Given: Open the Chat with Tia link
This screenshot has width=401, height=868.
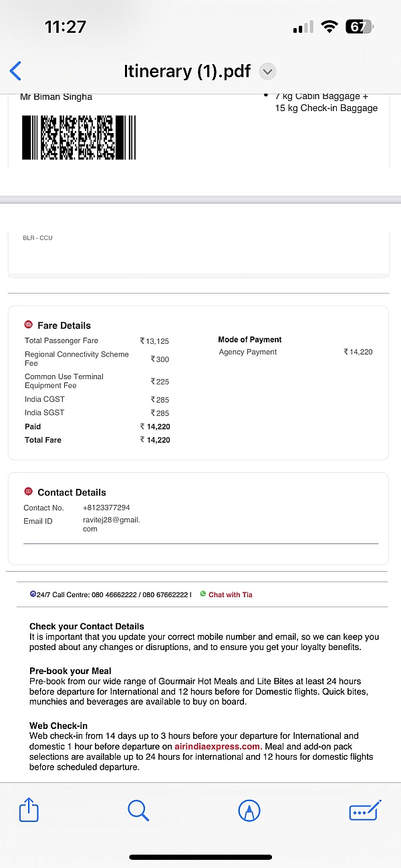Looking at the screenshot, I should (231, 594).
